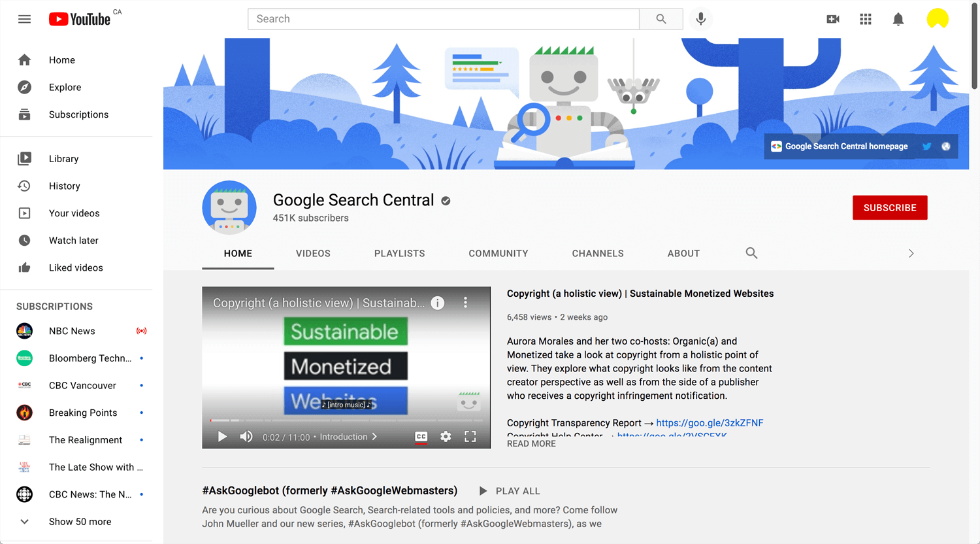
Task: Play the featured video
Action: click(x=222, y=437)
